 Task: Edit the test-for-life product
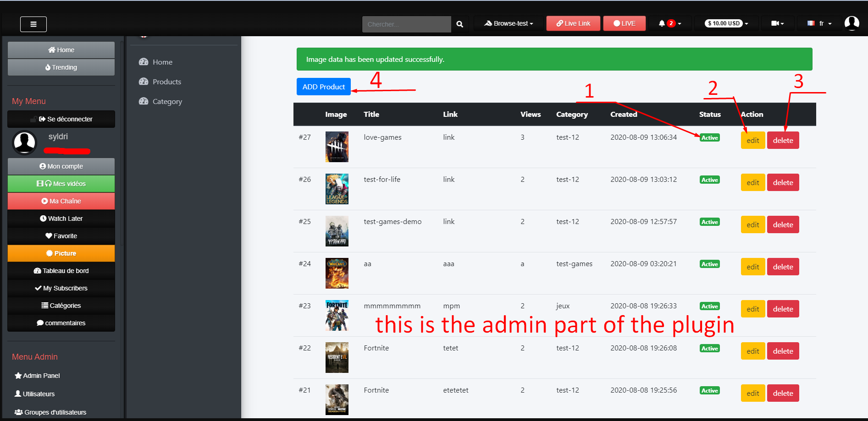pyautogui.click(x=753, y=182)
